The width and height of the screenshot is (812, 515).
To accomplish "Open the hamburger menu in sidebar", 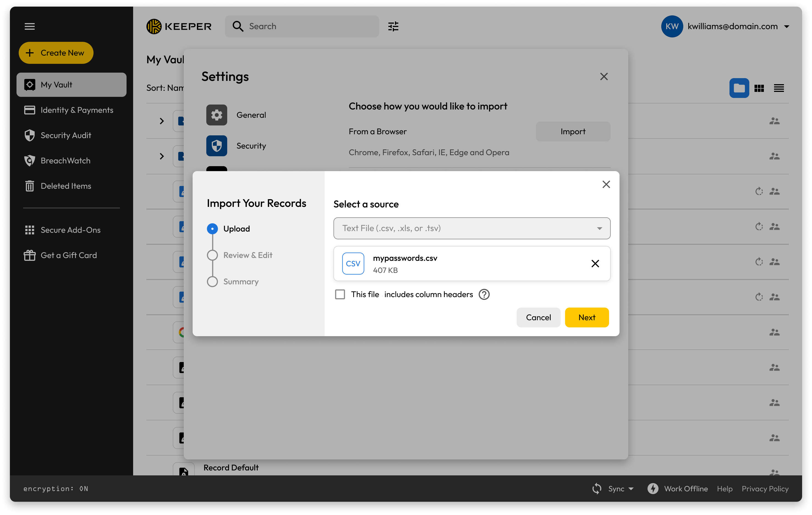I will click(30, 26).
